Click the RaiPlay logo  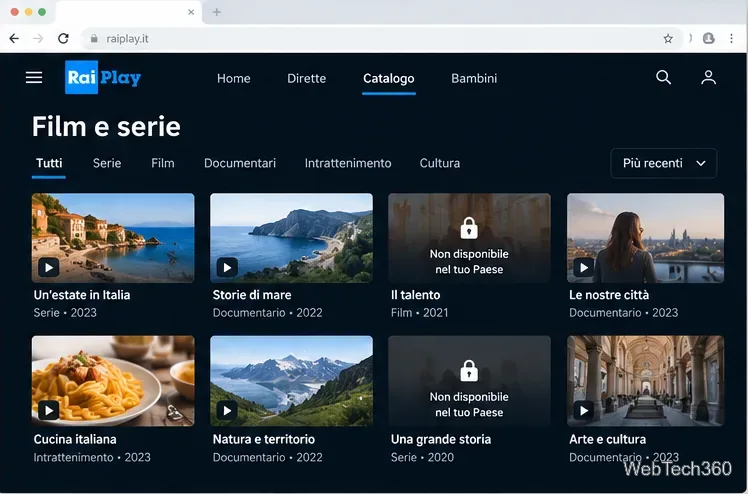103,77
